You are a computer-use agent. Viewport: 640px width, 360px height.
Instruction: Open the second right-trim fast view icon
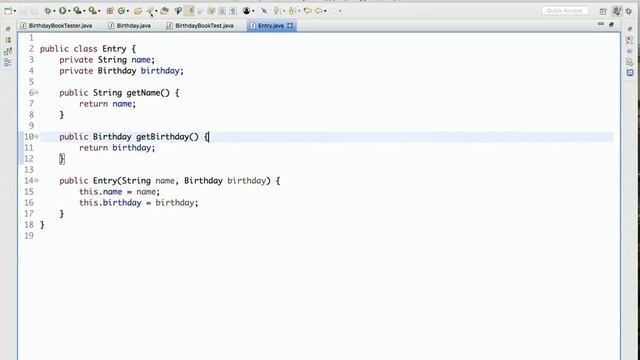629,51
